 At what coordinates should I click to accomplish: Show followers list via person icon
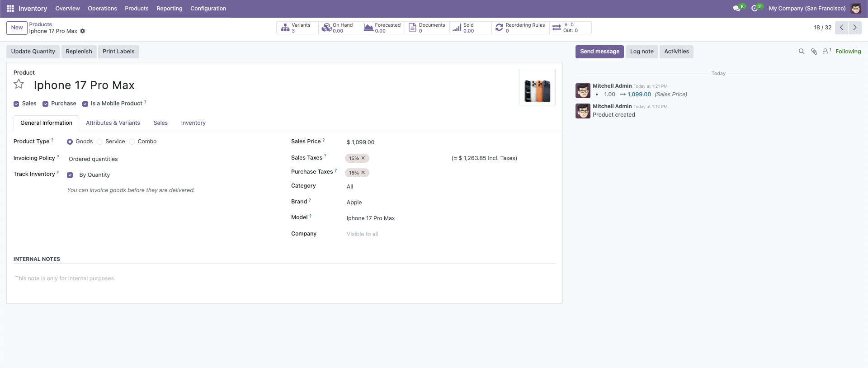coord(826,52)
